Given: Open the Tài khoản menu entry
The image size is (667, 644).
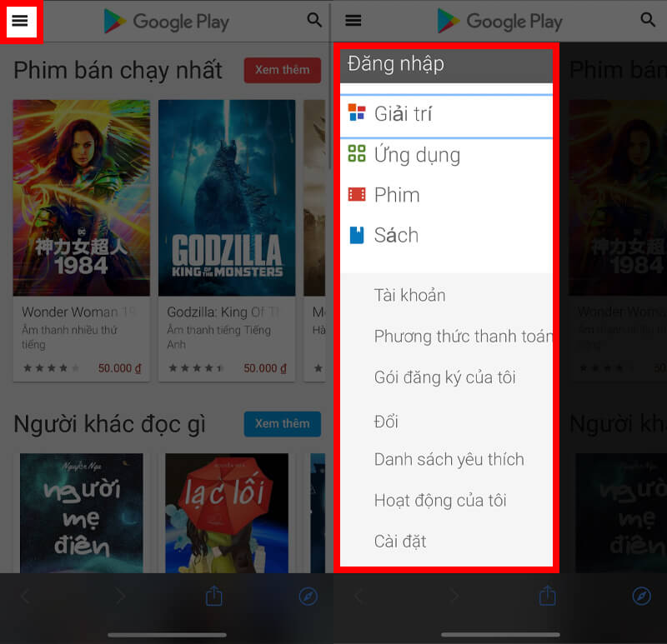Looking at the screenshot, I should [x=409, y=295].
